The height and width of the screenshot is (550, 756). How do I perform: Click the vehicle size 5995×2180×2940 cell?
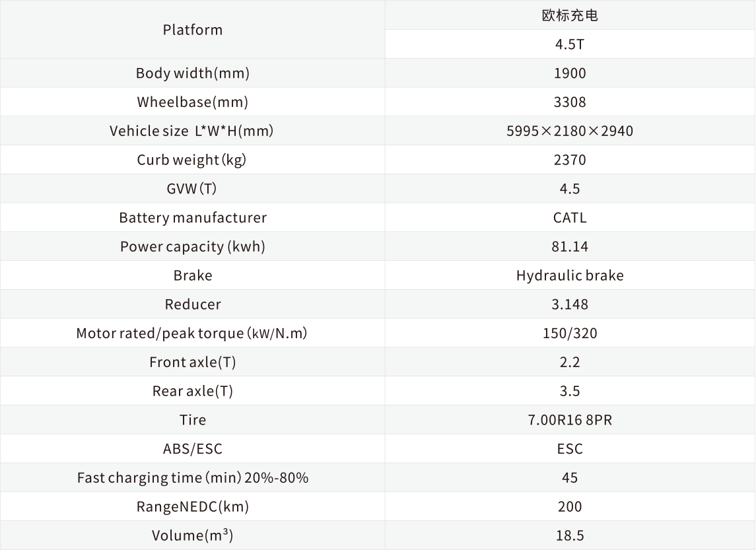tap(569, 131)
